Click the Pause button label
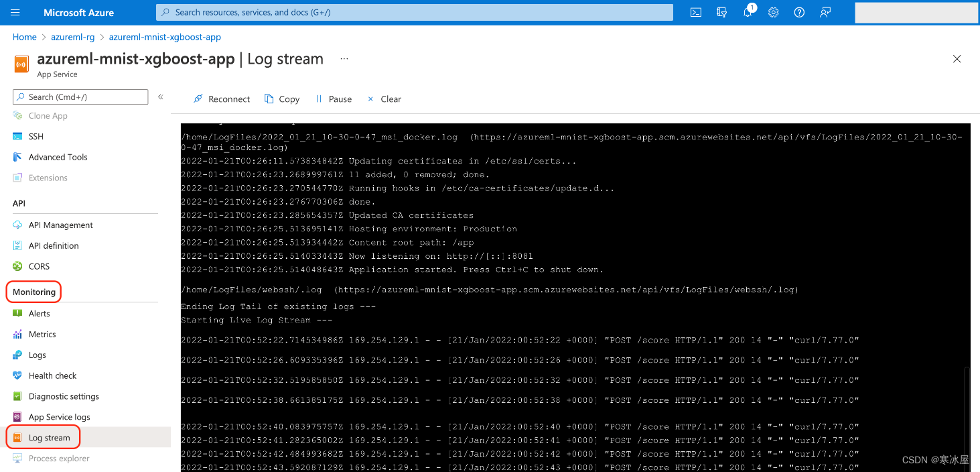980x472 pixels. click(x=340, y=99)
